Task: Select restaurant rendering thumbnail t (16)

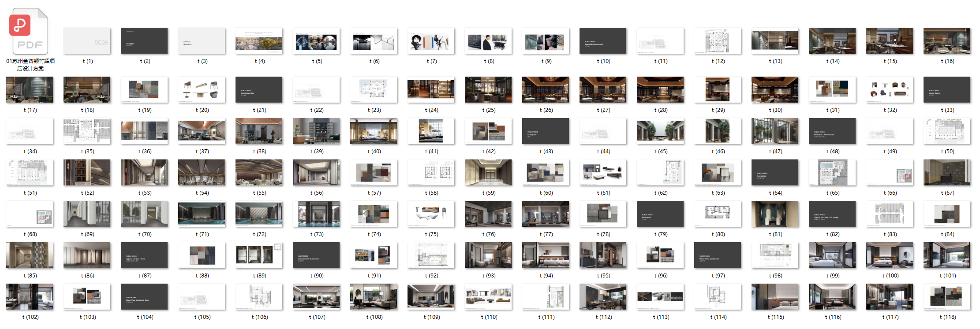Action: pos(947,41)
